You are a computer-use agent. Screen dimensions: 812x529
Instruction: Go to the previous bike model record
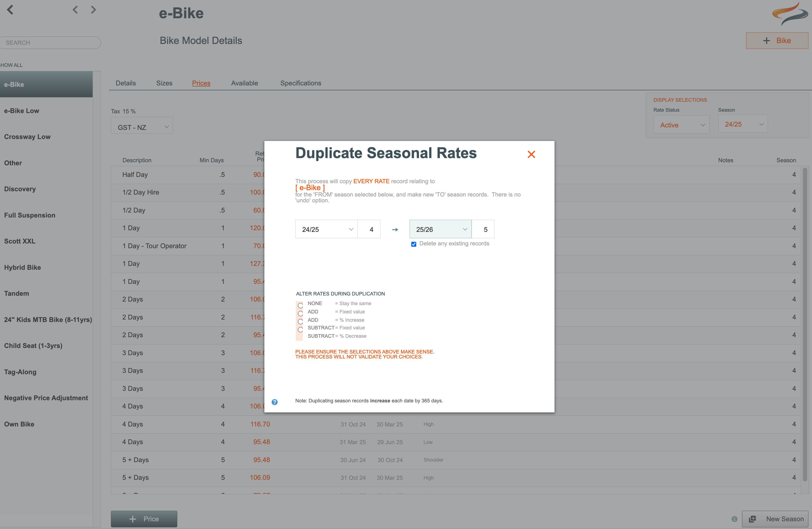click(75, 10)
